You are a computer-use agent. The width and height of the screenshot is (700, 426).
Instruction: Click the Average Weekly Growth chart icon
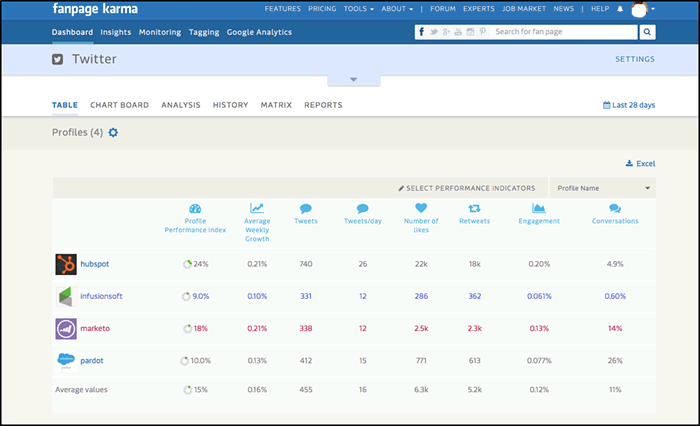257,208
